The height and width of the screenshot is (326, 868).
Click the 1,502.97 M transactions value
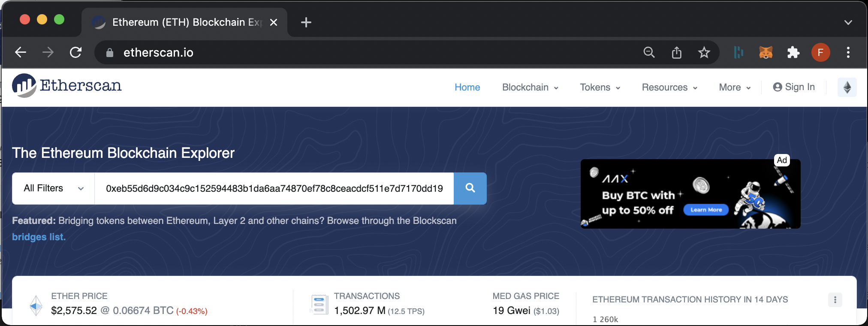pyautogui.click(x=360, y=311)
